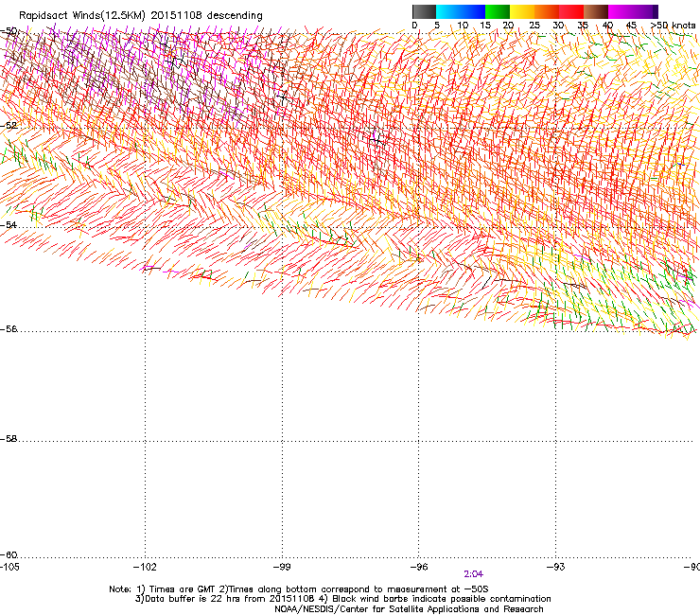Click the gray 0-5 knots color swatch
Screen dimensions: 700x615
click(424, 11)
